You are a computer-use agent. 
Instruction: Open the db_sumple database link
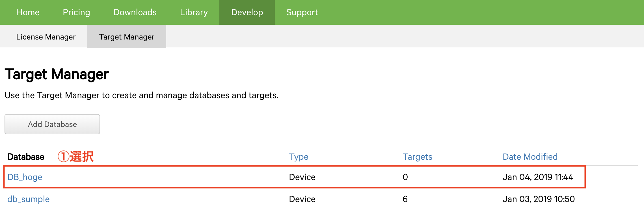point(28,199)
